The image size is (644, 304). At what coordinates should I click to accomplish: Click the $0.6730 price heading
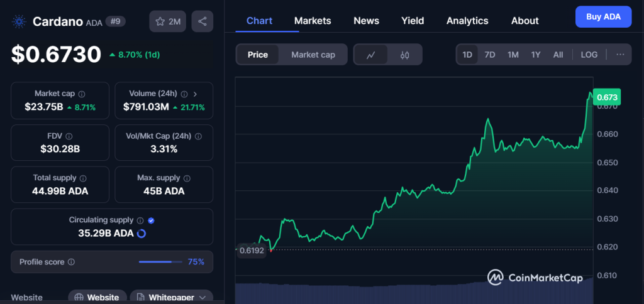(x=56, y=54)
